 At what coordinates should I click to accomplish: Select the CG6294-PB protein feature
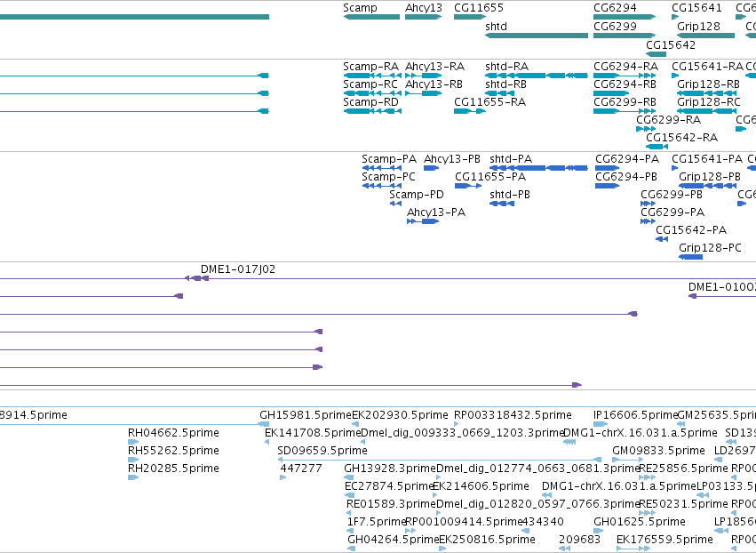coord(608,186)
